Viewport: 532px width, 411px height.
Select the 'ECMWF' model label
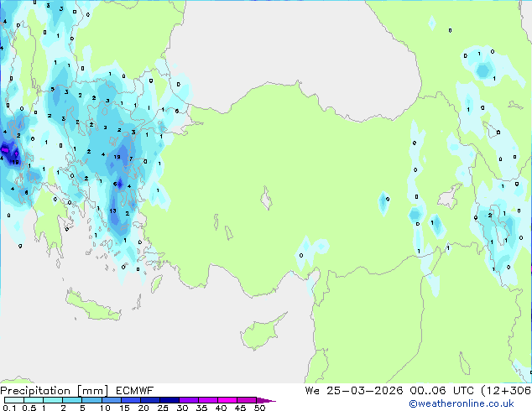(135, 391)
